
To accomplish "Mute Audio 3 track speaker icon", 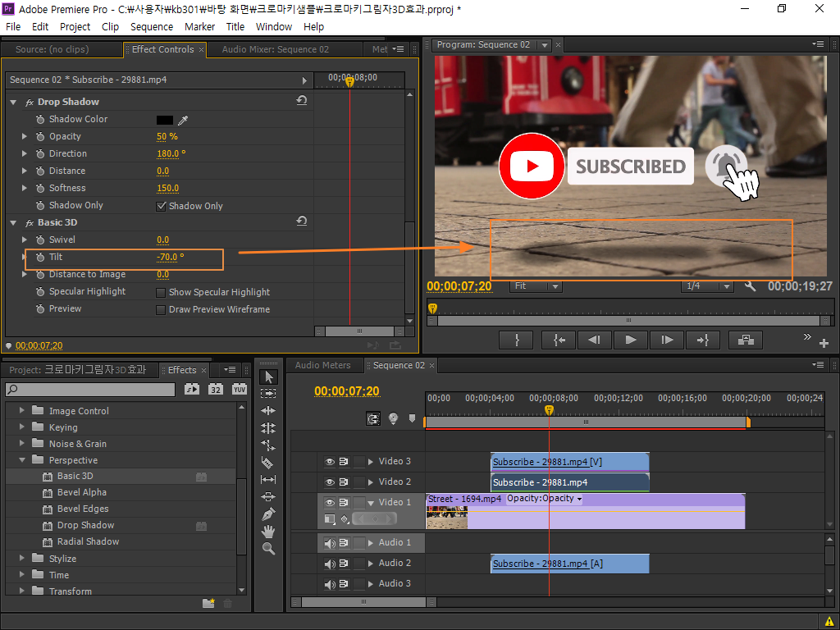I will [330, 584].
